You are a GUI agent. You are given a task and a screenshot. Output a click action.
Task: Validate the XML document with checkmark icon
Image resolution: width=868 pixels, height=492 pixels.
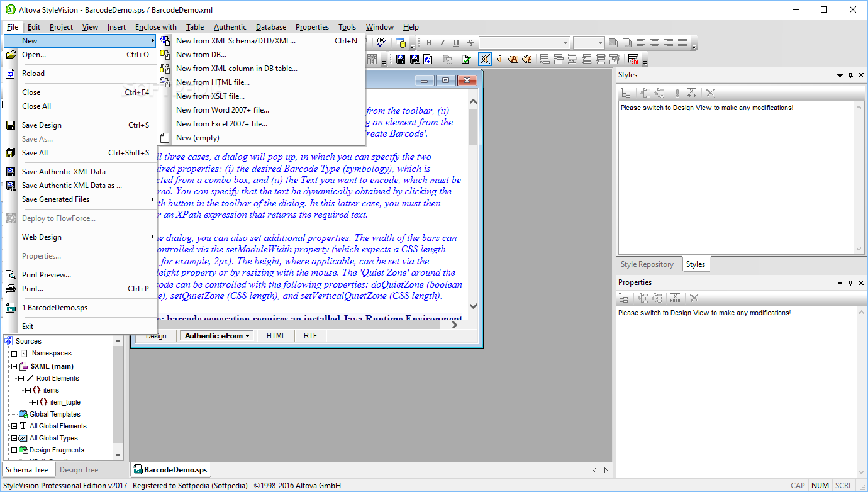466,59
